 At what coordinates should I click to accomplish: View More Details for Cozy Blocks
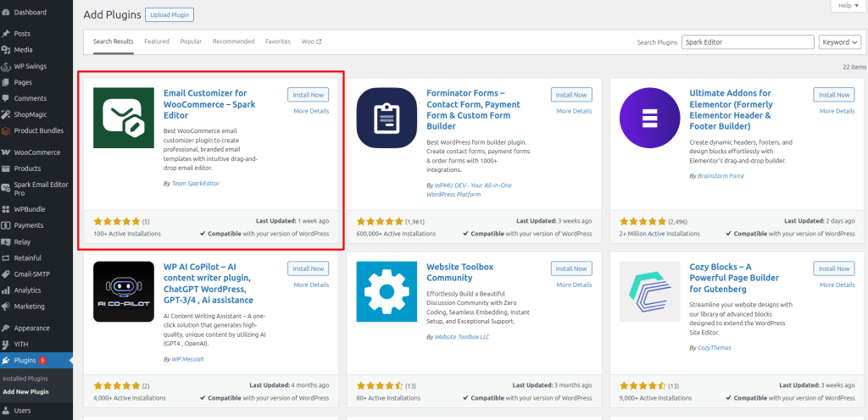click(837, 285)
